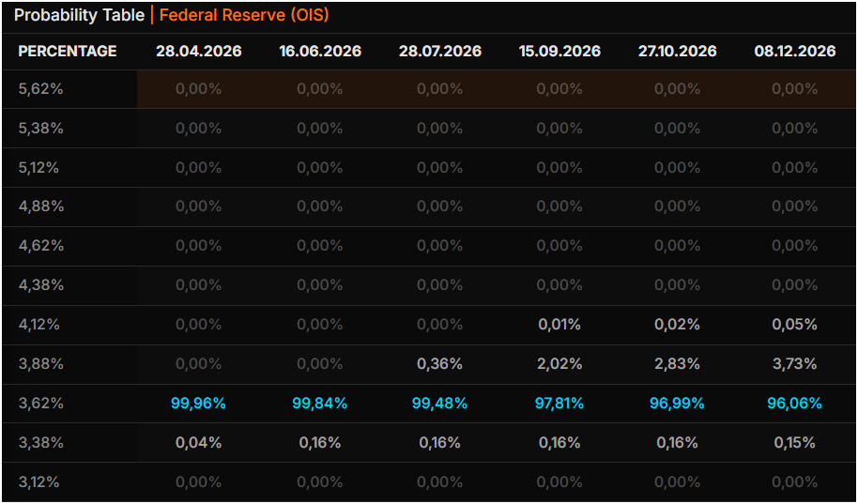Select the 4,12% row label
858x504 pixels.
(x=39, y=324)
